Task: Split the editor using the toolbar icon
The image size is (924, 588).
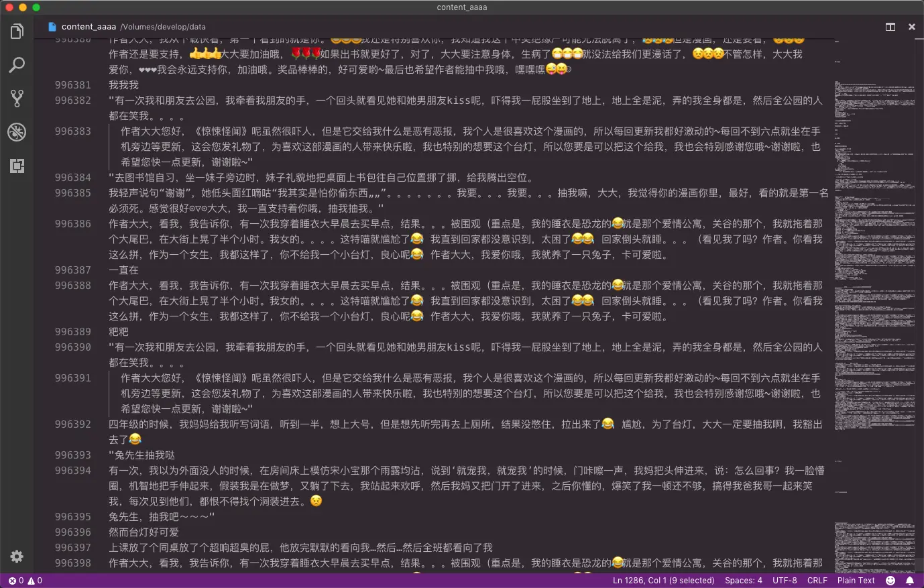Action: [x=890, y=27]
